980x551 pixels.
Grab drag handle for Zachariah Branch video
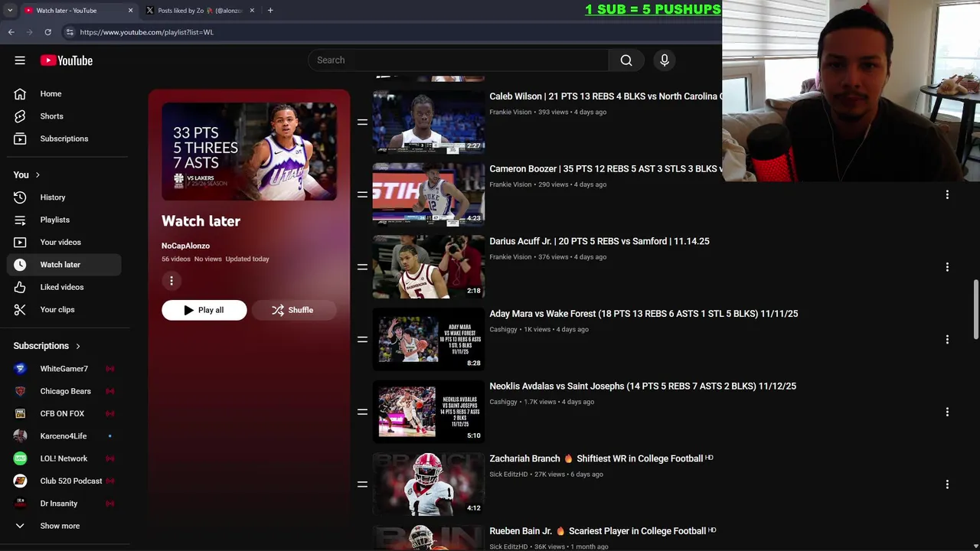(362, 484)
